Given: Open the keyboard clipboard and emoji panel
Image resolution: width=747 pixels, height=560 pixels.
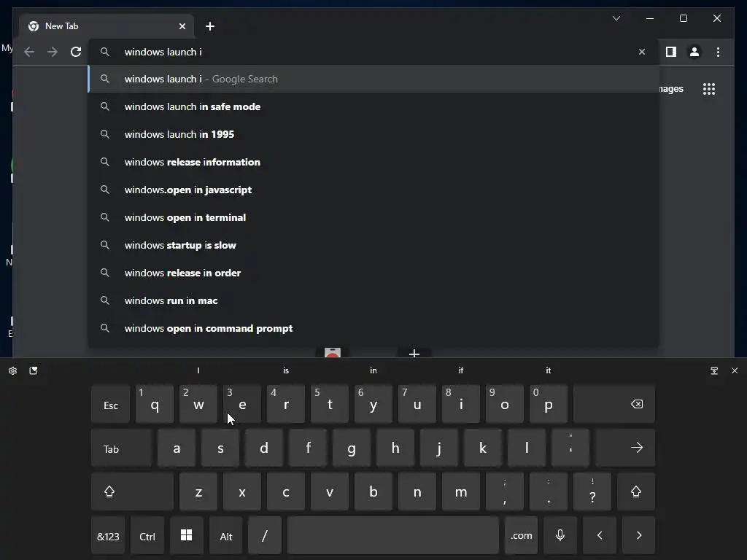Looking at the screenshot, I should (x=34, y=370).
